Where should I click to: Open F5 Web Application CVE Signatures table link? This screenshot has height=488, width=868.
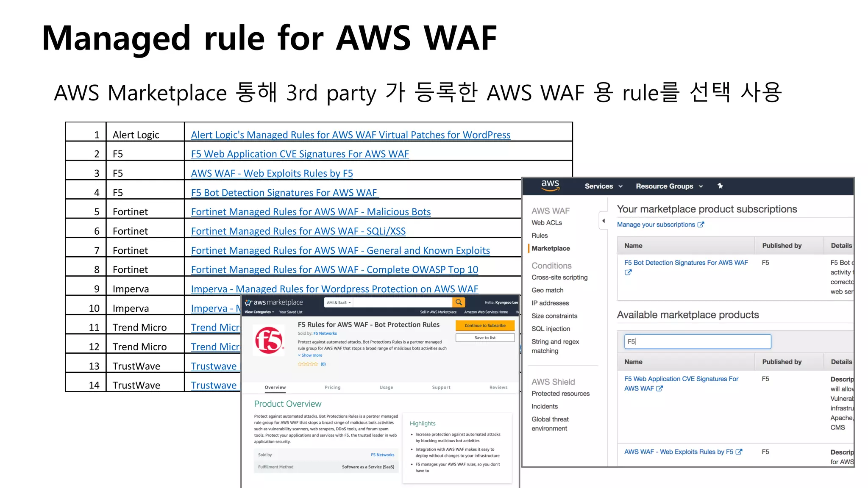click(300, 154)
